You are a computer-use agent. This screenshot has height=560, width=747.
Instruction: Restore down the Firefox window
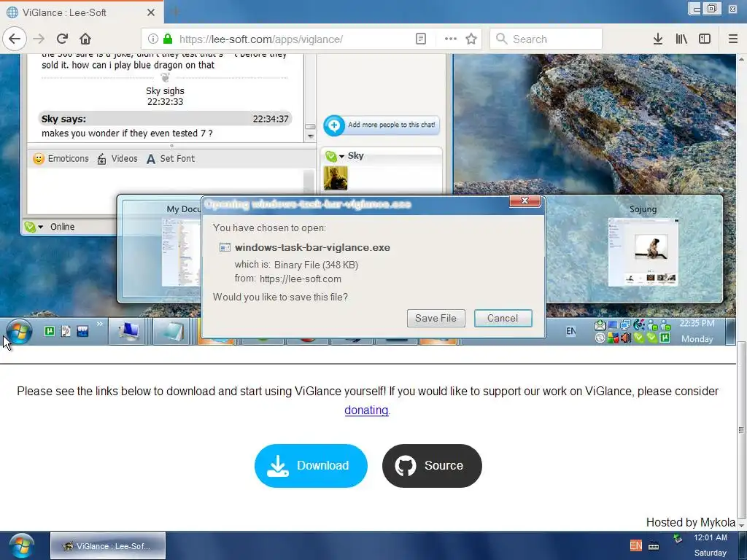(x=712, y=9)
